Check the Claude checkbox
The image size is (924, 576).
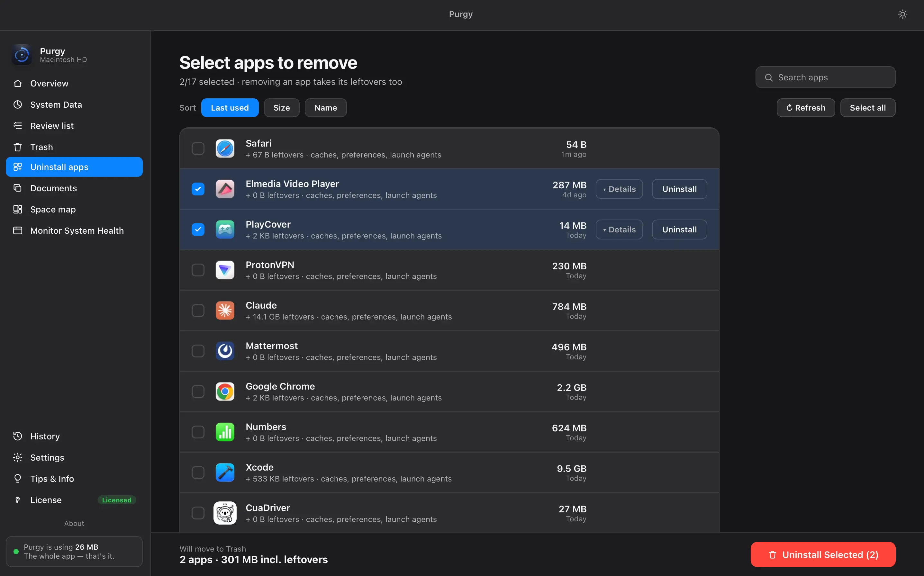(198, 310)
